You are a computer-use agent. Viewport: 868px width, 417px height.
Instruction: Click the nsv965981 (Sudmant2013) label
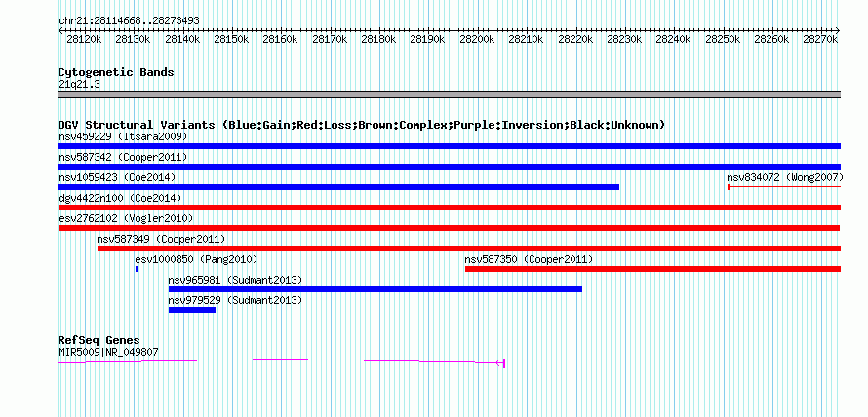pyautogui.click(x=235, y=281)
